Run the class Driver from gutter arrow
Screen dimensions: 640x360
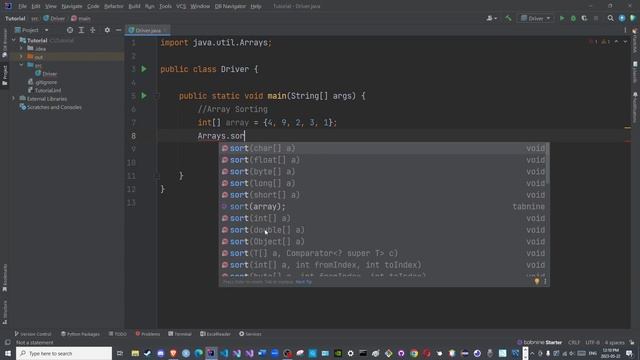click(x=144, y=69)
